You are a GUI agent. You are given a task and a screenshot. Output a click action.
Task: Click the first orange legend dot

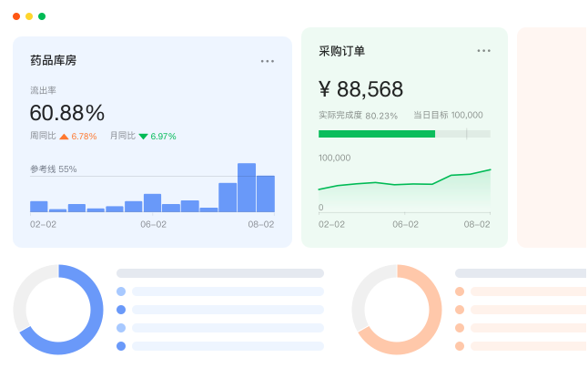460,291
